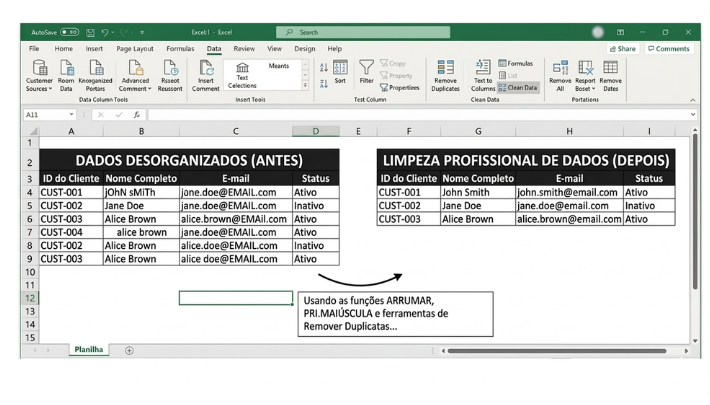This screenshot has width=710, height=405.
Task: Open the Review ribbon tab
Action: pos(244,48)
